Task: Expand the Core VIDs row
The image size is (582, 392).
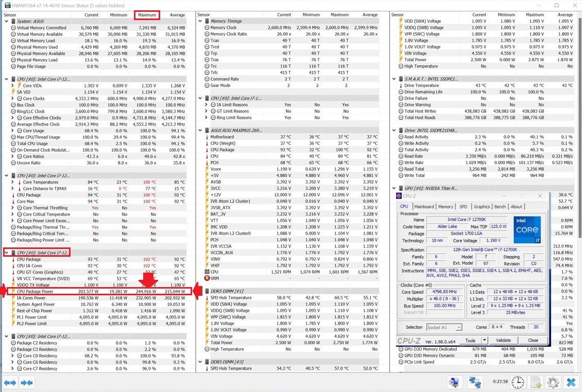Action: pos(13,86)
